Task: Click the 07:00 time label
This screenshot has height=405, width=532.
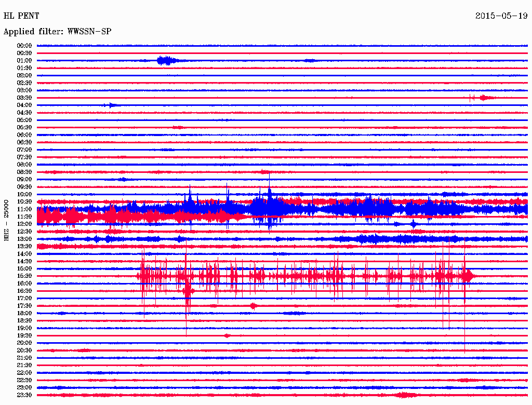Action: (x=24, y=150)
